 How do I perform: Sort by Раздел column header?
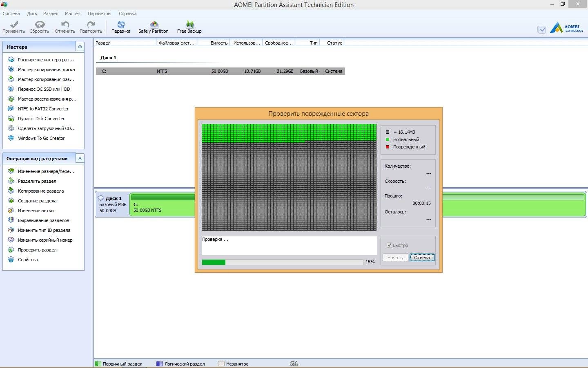click(x=125, y=43)
